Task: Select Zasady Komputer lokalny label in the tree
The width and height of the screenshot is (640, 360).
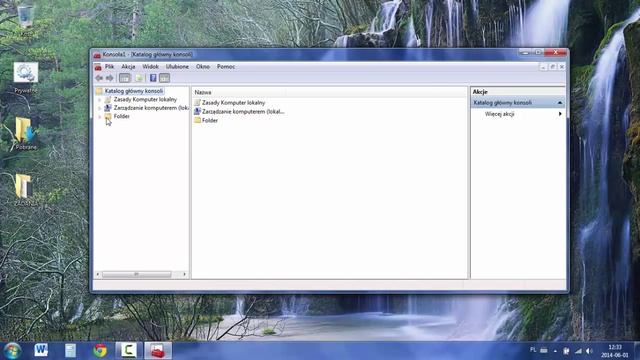Action: coord(145,100)
